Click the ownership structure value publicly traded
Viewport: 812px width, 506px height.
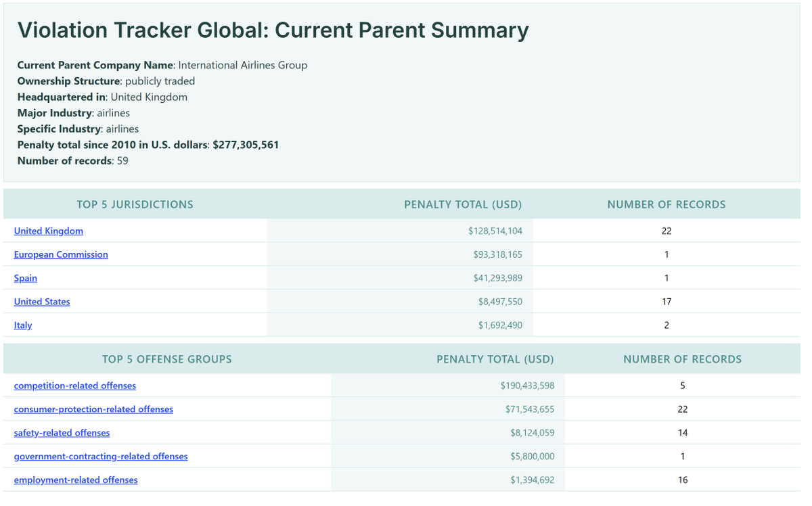click(160, 81)
